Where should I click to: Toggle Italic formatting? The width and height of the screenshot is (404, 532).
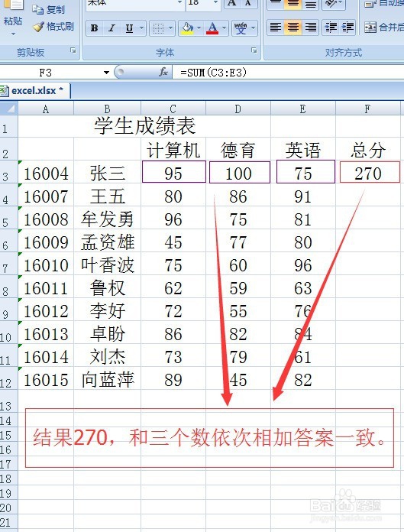click(112, 28)
